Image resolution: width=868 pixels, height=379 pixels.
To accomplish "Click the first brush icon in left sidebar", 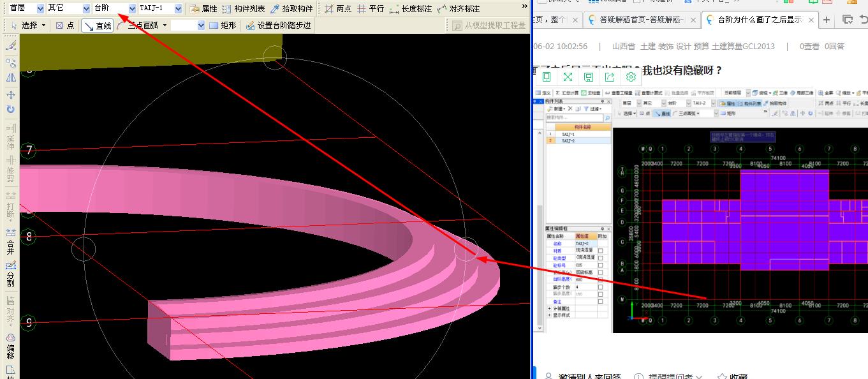I will (11, 46).
